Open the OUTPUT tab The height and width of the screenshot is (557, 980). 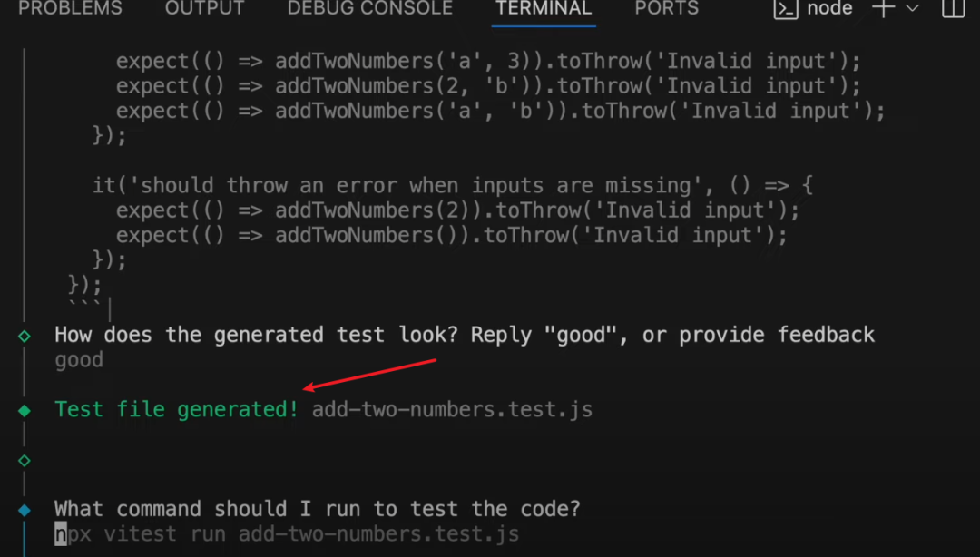(x=204, y=8)
